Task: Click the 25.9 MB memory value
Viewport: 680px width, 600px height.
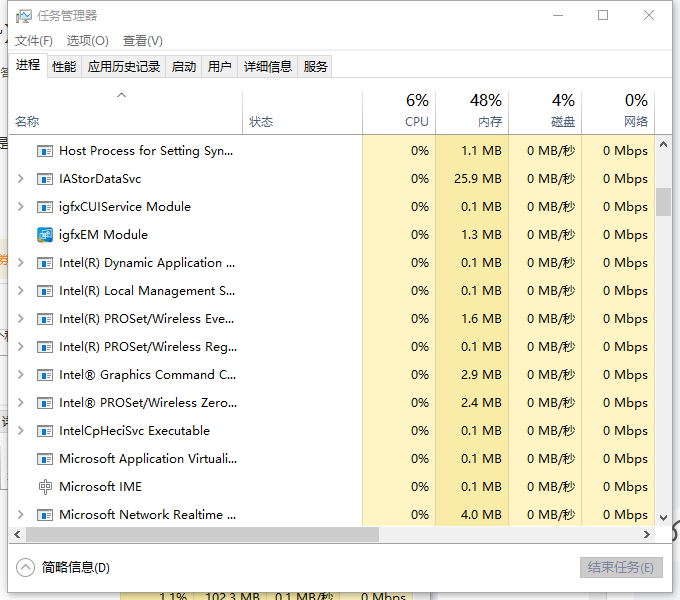Action: [x=478, y=179]
